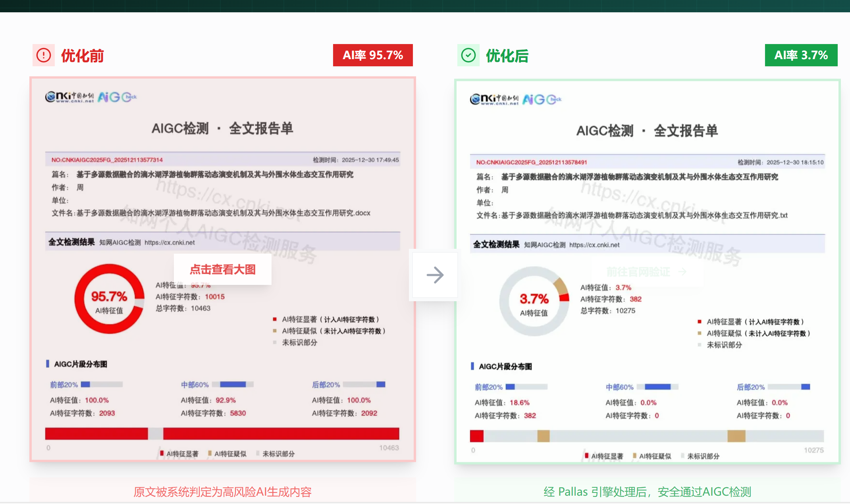Click the red warning icon next to 优化前
Screen dimensions: 850x504
pyautogui.click(x=44, y=55)
